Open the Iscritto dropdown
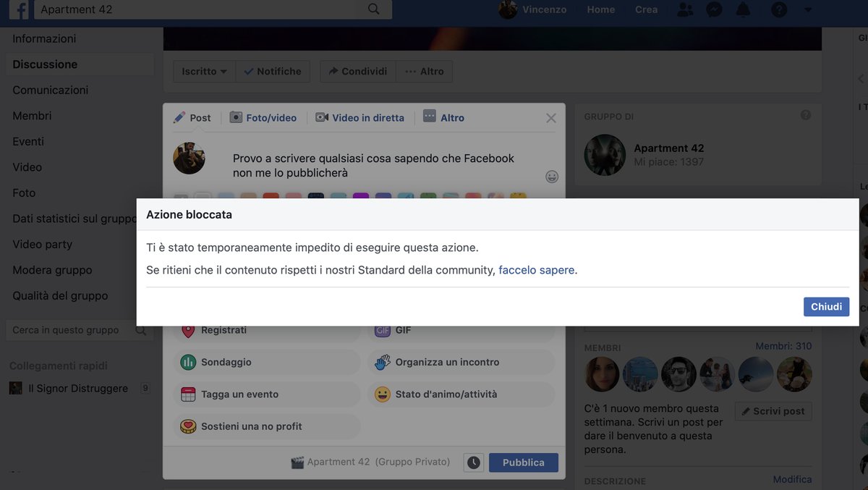This screenshot has height=490, width=868. 204,72
